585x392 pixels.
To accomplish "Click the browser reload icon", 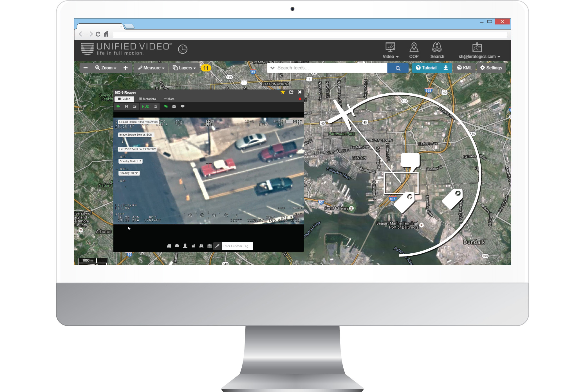I will [x=98, y=34].
